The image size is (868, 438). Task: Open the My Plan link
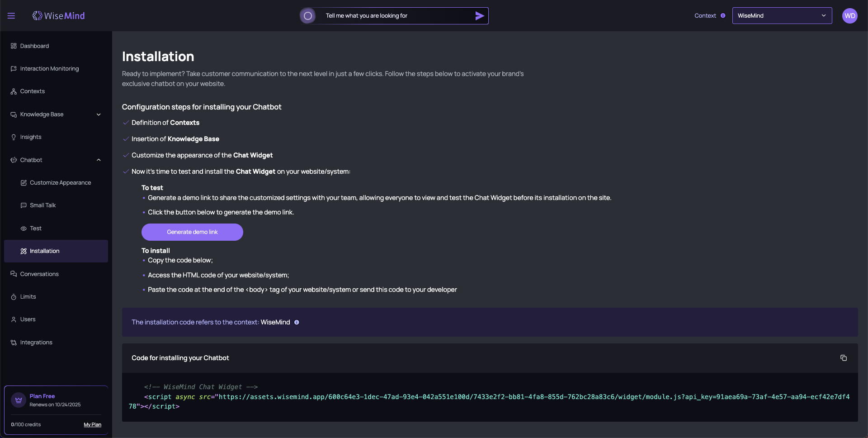coord(92,425)
